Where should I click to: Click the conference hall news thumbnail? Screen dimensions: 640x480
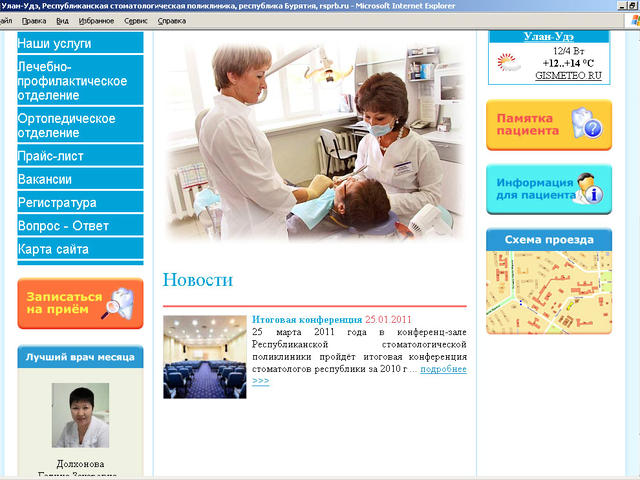click(x=204, y=357)
